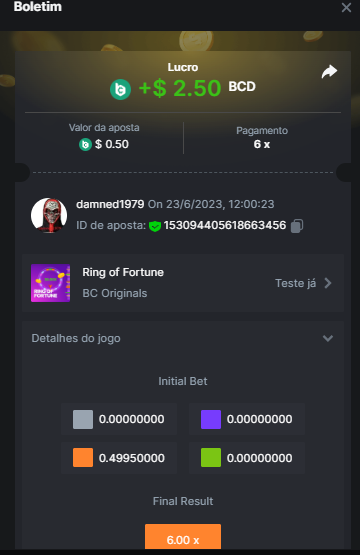Close the Boletim panel

tap(346, 7)
